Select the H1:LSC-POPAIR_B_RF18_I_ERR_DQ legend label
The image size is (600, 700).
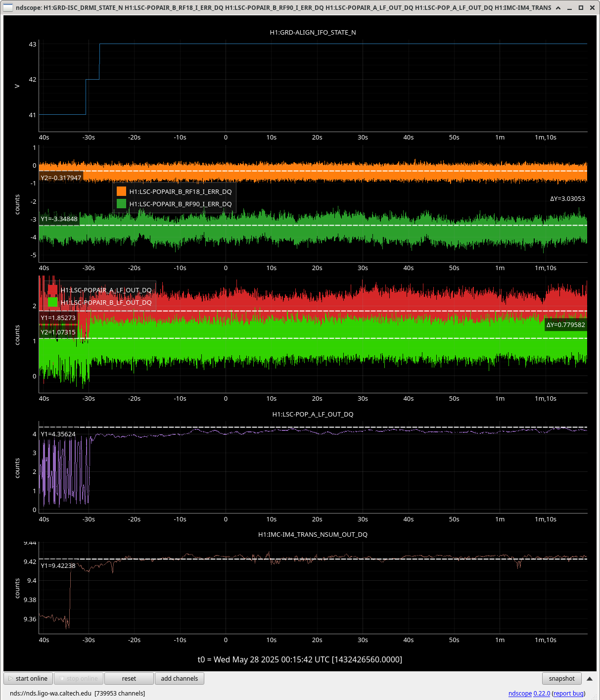click(x=181, y=191)
